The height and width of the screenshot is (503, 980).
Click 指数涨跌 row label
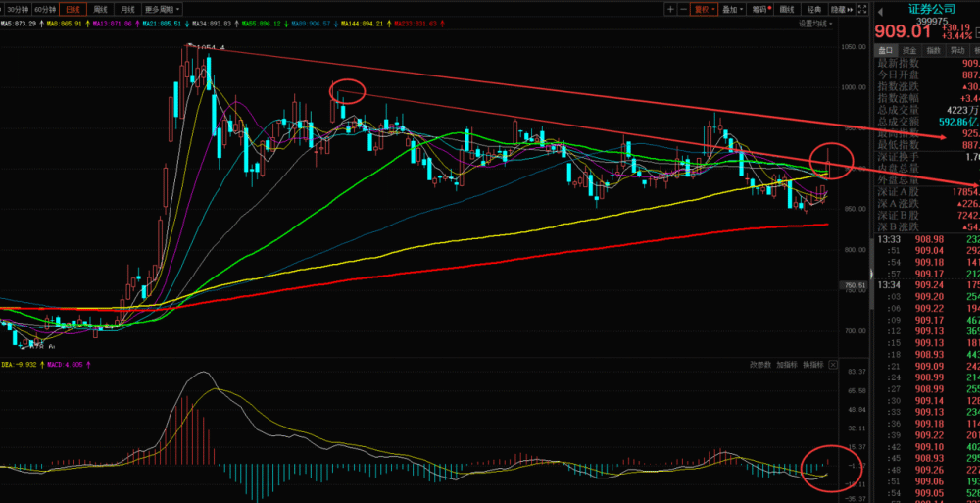coord(899,86)
